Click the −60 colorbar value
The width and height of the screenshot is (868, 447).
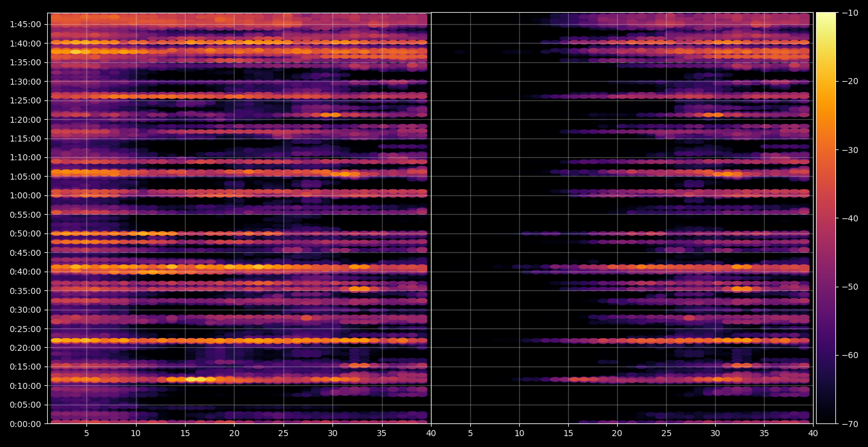pos(850,355)
